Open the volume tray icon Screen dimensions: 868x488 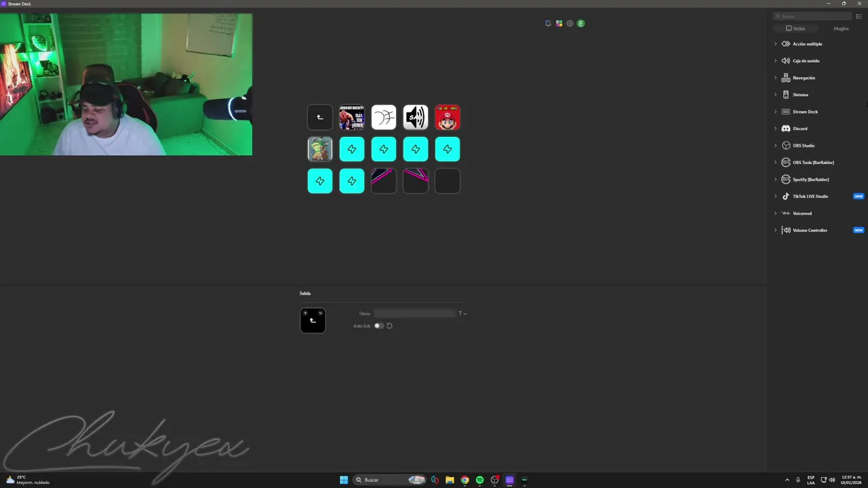[x=832, y=480]
